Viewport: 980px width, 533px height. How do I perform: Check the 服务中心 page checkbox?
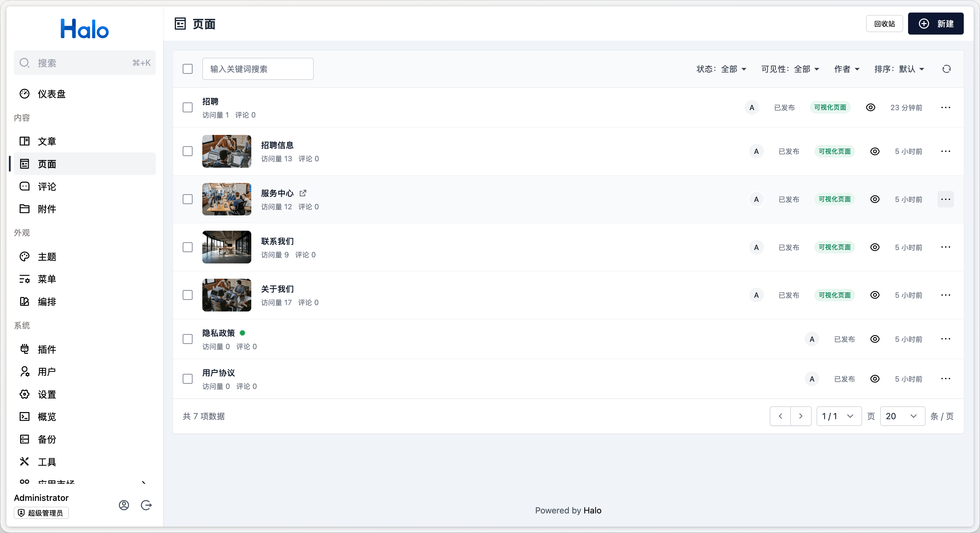pos(188,199)
